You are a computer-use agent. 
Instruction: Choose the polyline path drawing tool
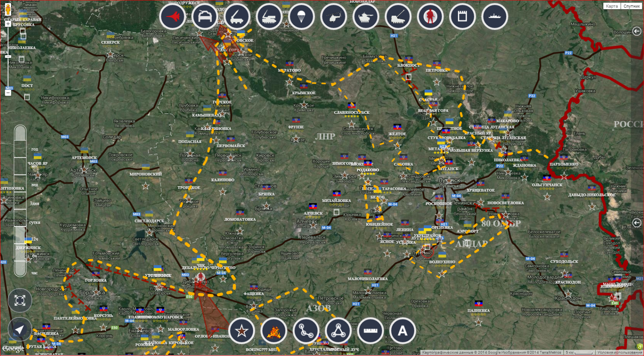pyautogui.click(x=306, y=331)
